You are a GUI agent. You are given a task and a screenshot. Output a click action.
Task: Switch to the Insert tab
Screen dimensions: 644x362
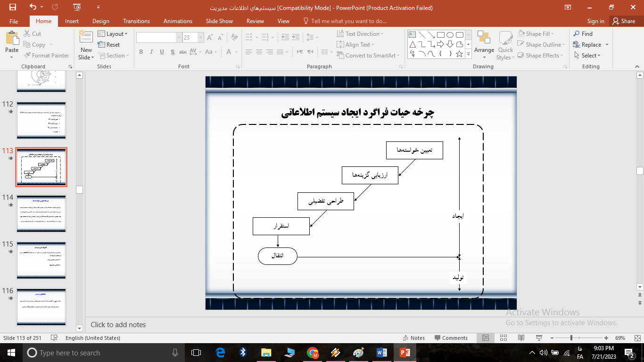point(72,21)
